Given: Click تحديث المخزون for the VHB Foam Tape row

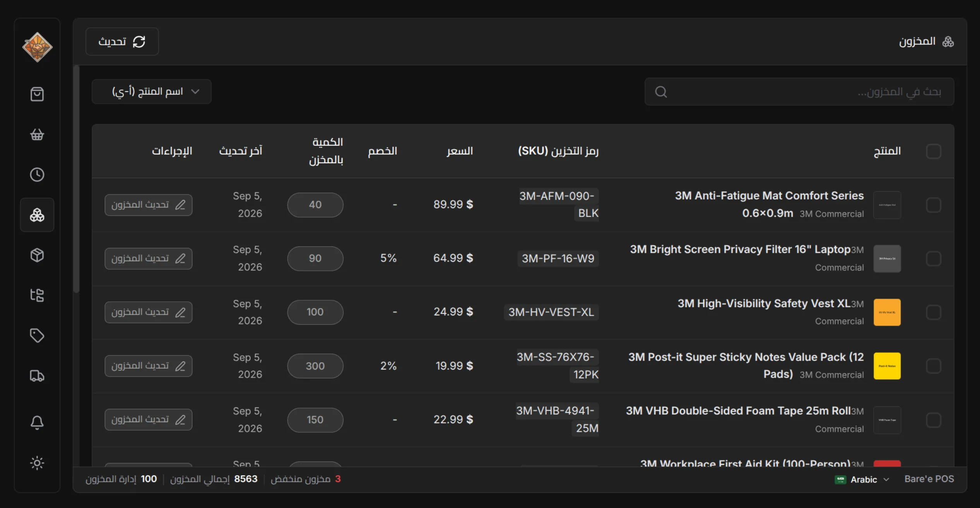Looking at the screenshot, I should pos(149,420).
